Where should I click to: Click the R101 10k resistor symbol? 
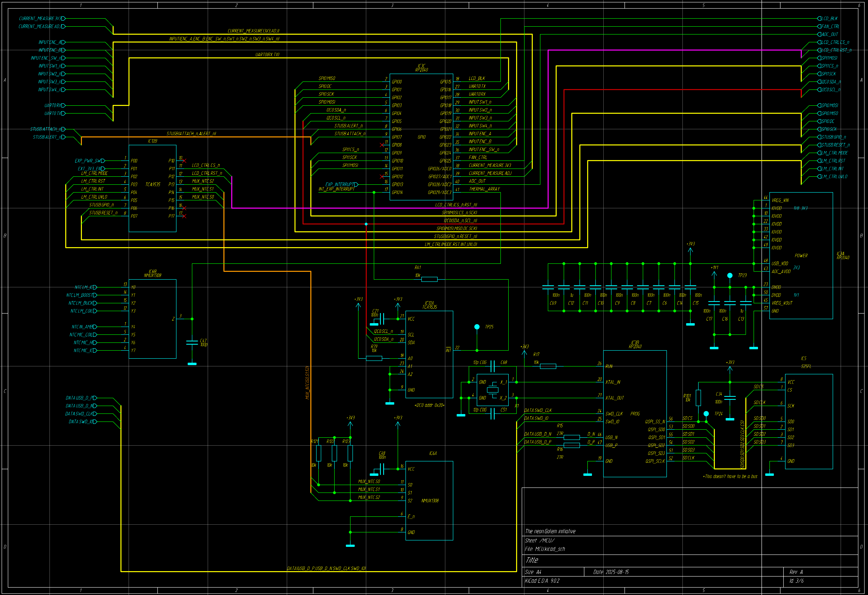click(698, 398)
